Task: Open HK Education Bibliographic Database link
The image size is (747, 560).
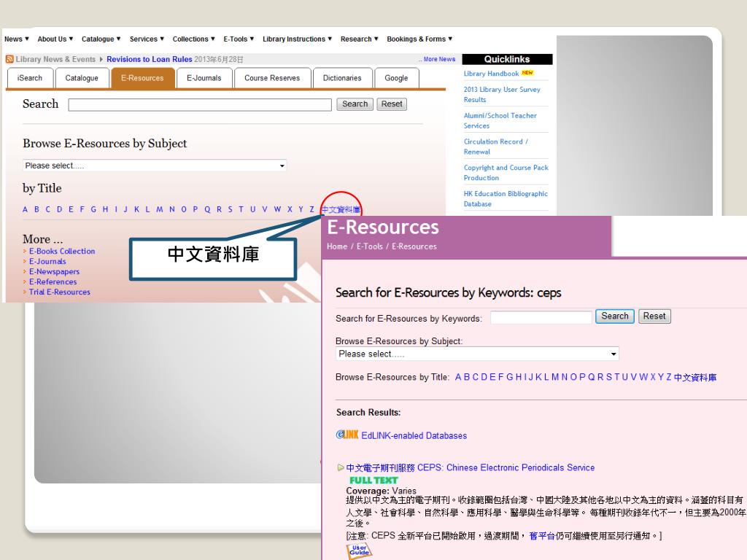Action: (506, 198)
